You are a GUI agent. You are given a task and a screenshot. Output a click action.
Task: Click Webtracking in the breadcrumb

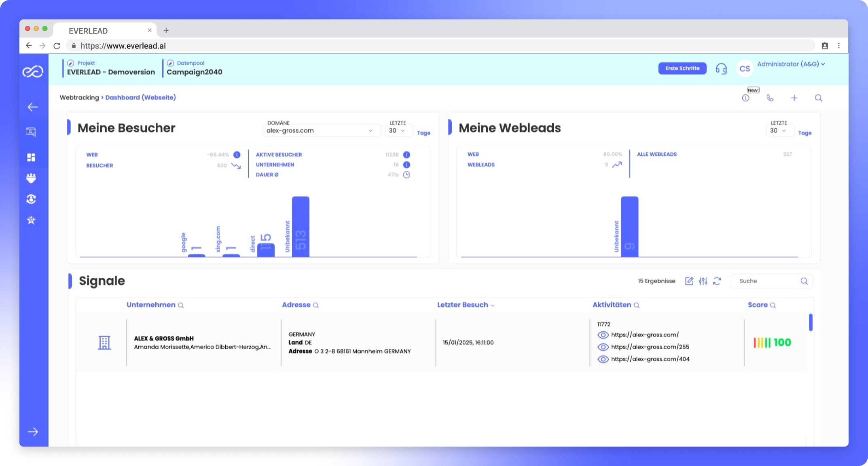click(x=79, y=97)
